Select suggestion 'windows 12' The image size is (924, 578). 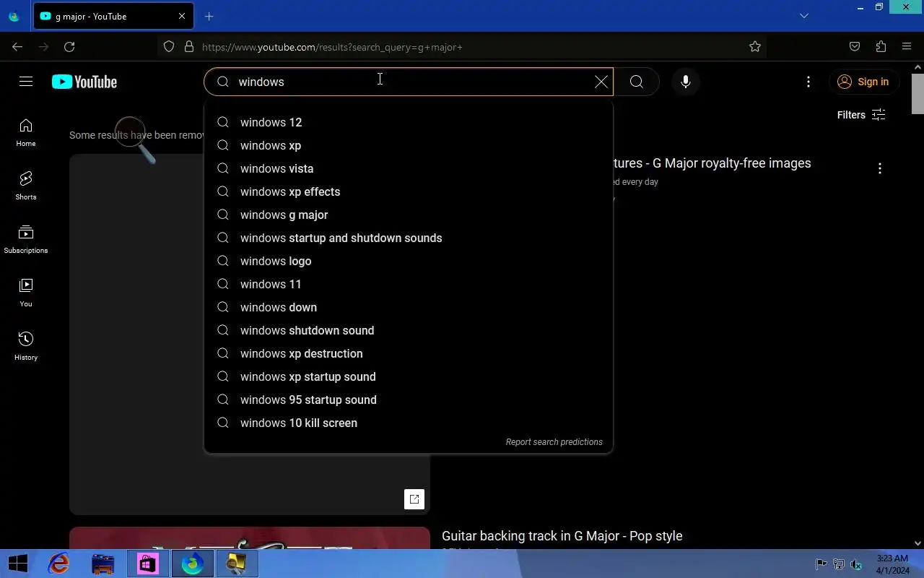(409, 122)
